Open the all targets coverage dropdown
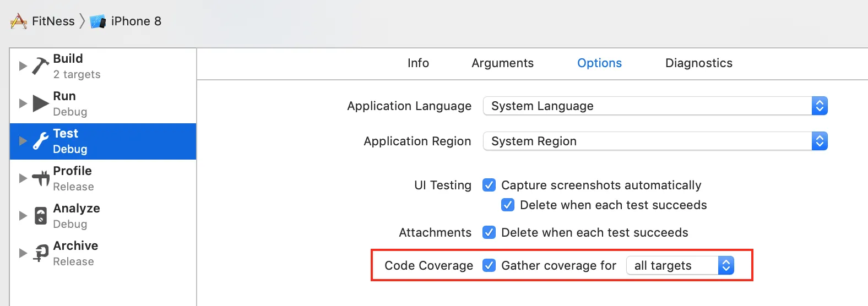 click(x=680, y=265)
